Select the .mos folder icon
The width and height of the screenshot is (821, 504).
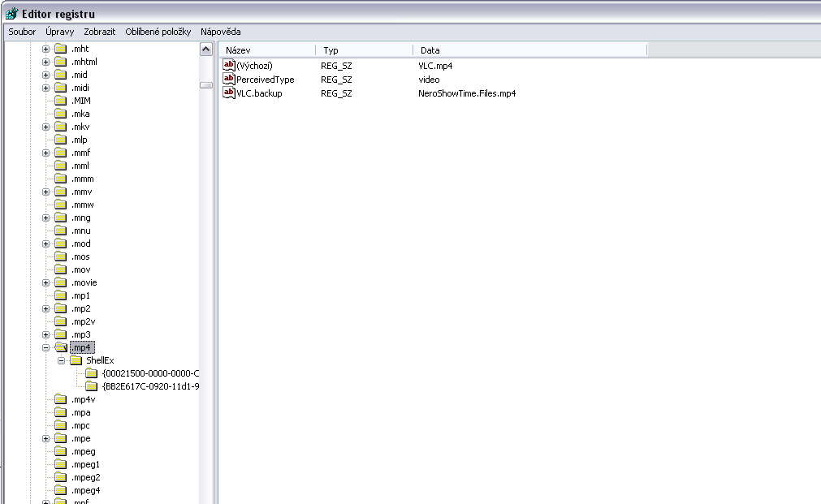(x=61, y=256)
